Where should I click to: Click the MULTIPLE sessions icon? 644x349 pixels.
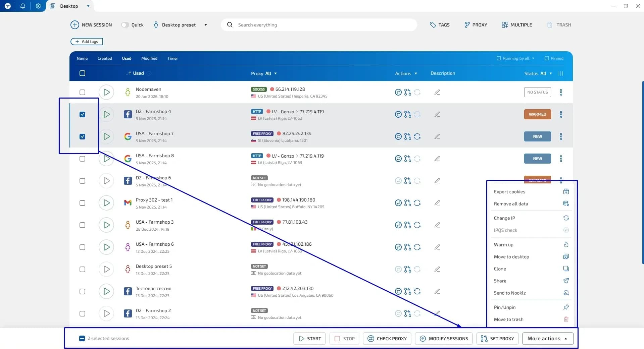coord(505,24)
